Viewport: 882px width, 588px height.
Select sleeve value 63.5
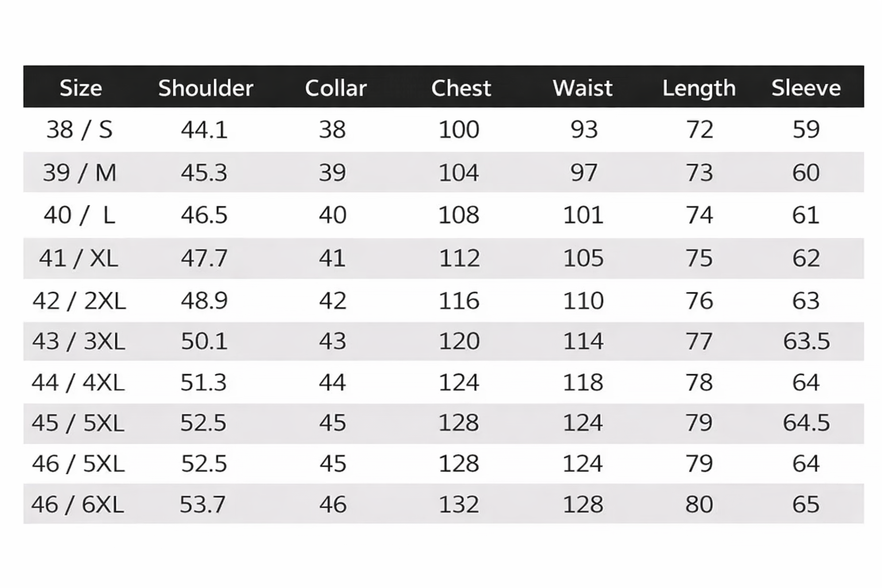tap(806, 342)
